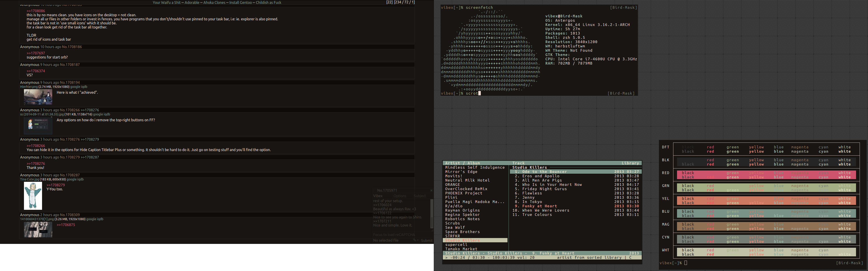Viewport: 868px width, 271px height.
Task: Select track 1. Ode to the Bouncer
Action: click(x=576, y=172)
